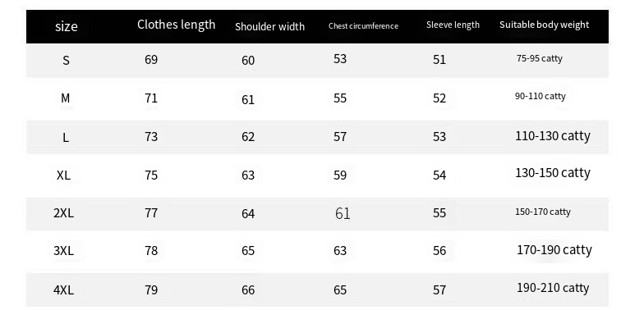
Task: Select the '190-210 catty' weight cell
Action: (x=553, y=288)
